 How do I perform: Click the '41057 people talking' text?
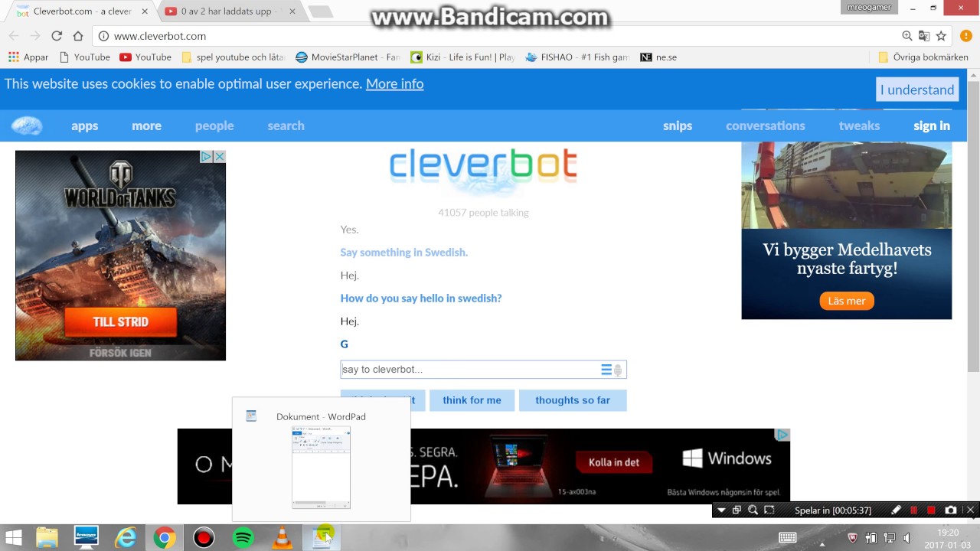pos(483,213)
